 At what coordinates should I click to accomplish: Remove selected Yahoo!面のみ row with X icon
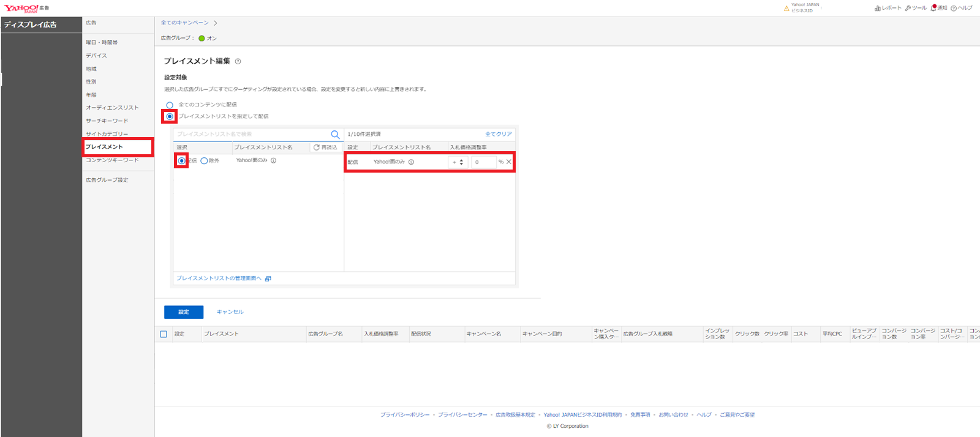(509, 162)
